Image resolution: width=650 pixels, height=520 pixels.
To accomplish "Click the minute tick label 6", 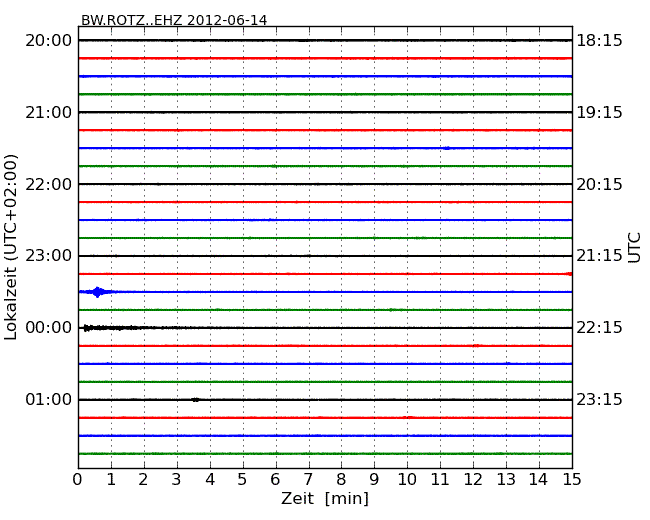I will pos(275,479).
